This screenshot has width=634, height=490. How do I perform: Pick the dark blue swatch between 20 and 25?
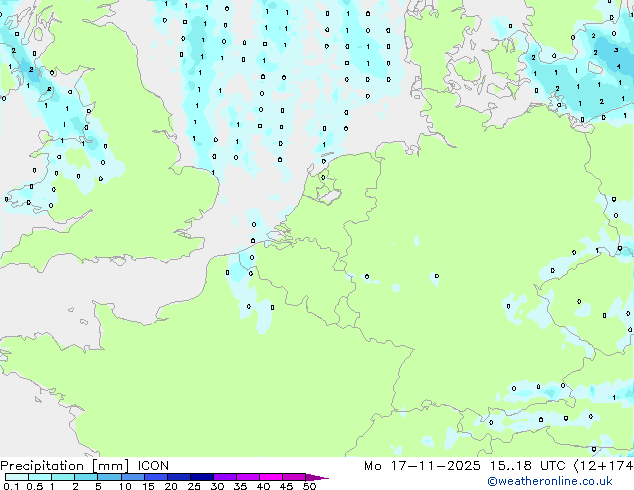tap(178, 477)
